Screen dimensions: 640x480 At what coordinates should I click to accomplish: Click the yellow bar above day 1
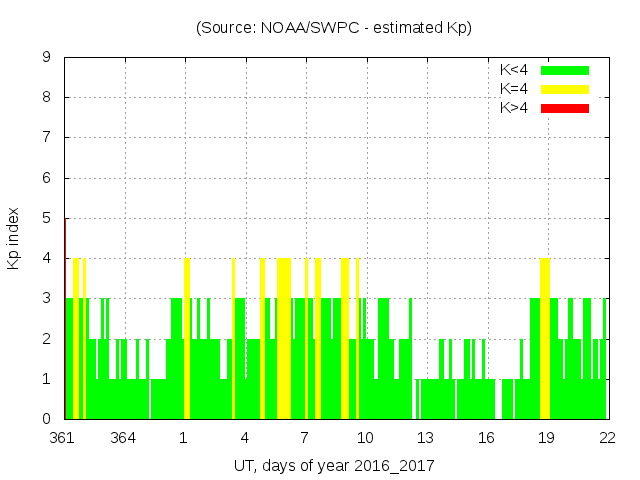(x=187, y=340)
